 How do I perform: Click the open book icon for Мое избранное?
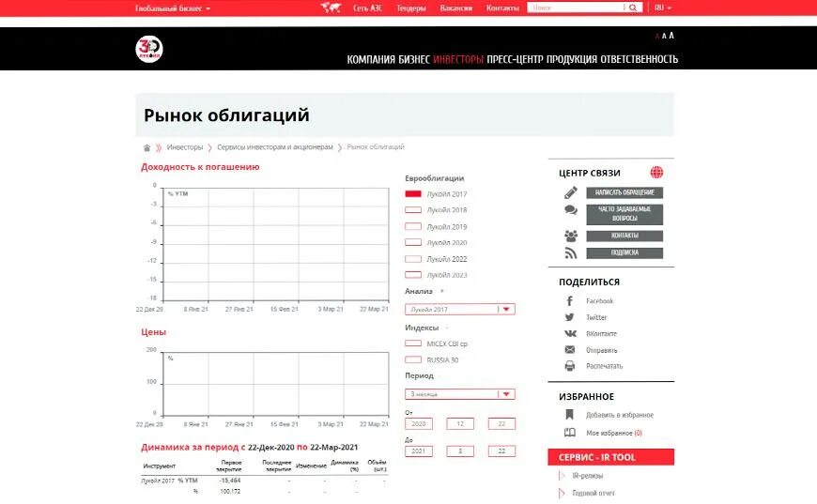click(570, 433)
